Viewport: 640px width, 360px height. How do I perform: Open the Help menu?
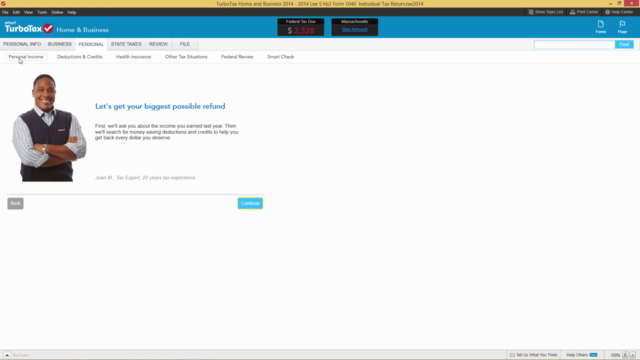[x=72, y=12]
